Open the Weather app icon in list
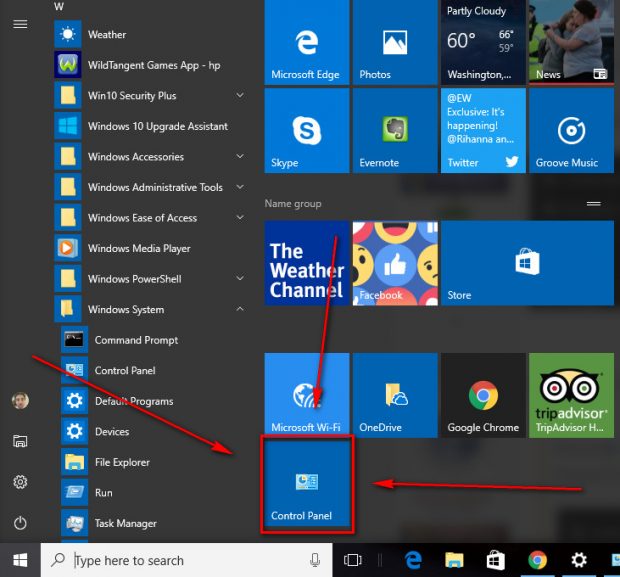 [x=68, y=34]
